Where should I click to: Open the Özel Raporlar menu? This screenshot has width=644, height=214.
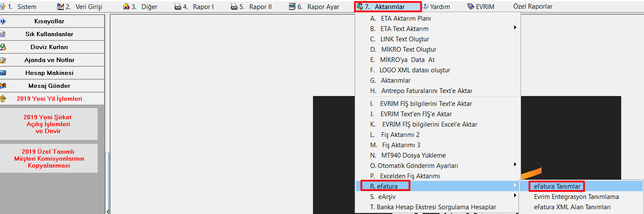533,7
